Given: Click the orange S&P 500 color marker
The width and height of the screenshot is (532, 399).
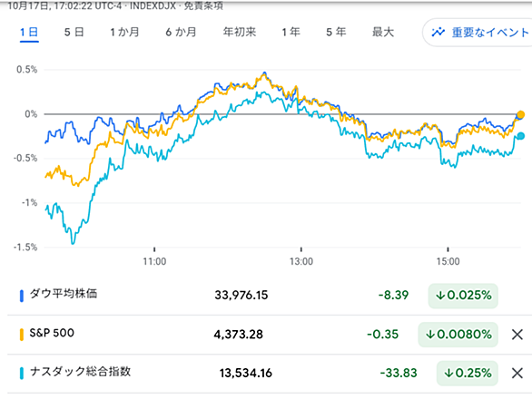Looking at the screenshot, I should pyautogui.click(x=22, y=335).
